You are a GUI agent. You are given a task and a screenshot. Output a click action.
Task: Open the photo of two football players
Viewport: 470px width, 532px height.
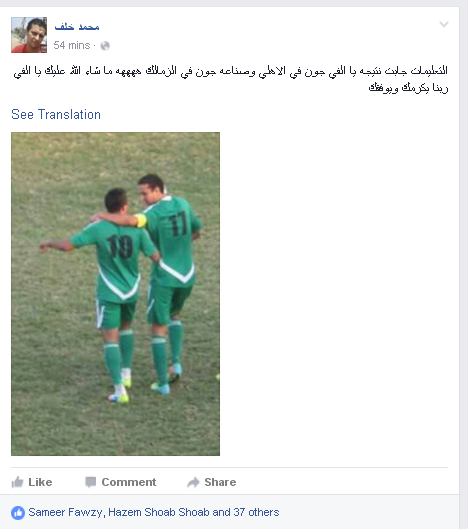(115, 294)
